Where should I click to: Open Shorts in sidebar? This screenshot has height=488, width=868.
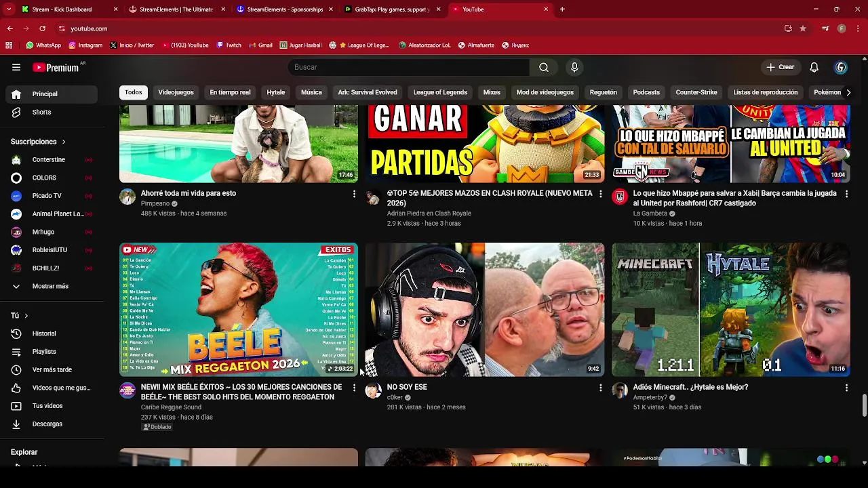point(53,113)
